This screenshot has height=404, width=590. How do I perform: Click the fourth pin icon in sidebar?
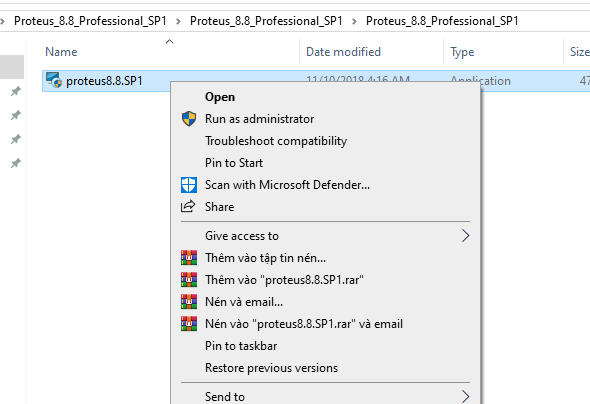pos(15,163)
